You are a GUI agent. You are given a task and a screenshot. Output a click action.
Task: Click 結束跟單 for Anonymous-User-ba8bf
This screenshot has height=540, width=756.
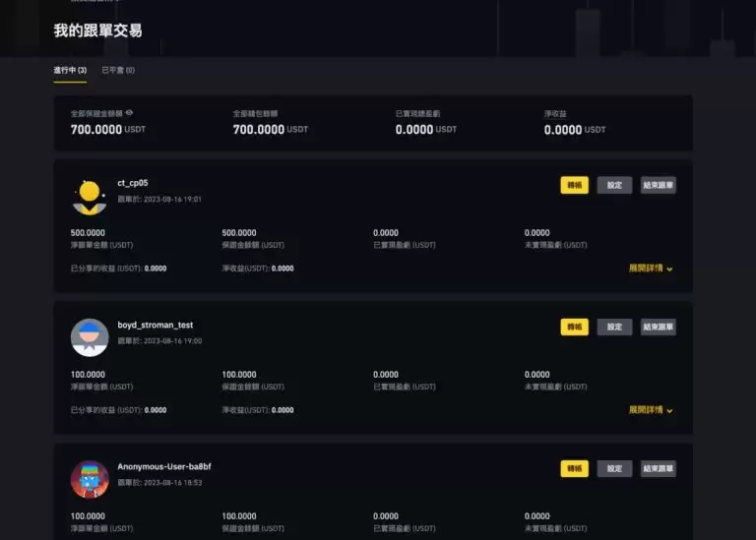(x=658, y=469)
